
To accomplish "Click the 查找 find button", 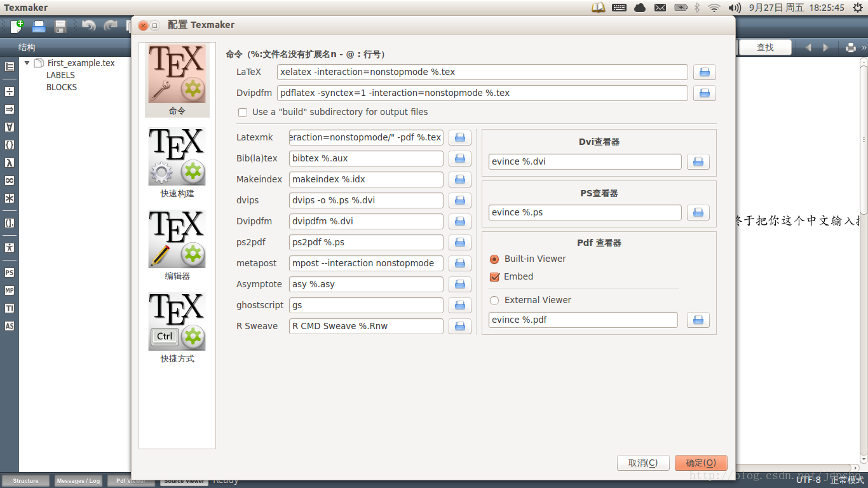I will pos(765,48).
